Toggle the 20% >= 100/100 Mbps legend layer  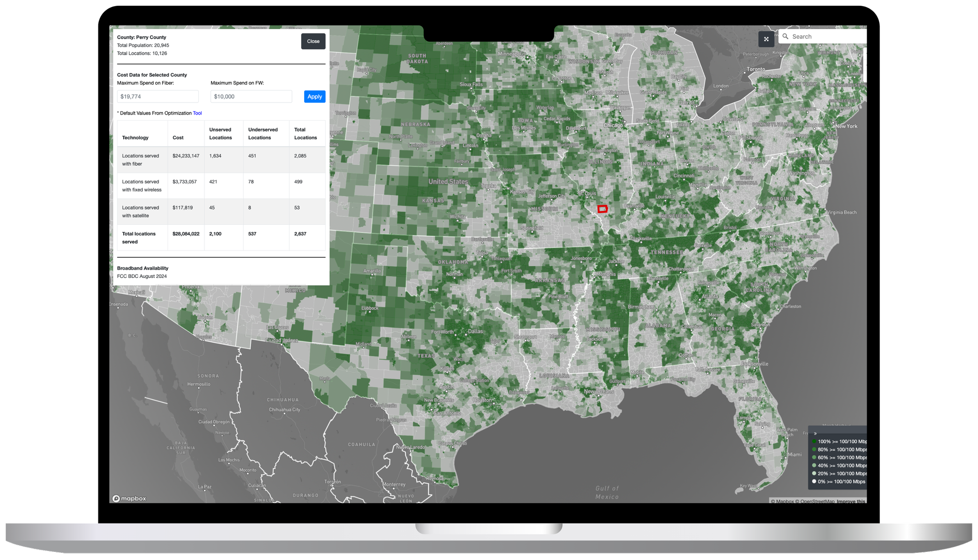(x=814, y=473)
